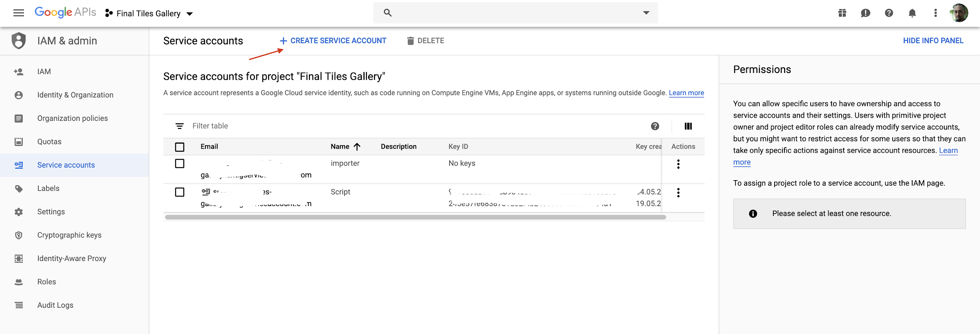Expand the search bar dropdown arrow
Screen dimensions: 980x334
click(x=646, y=13)
